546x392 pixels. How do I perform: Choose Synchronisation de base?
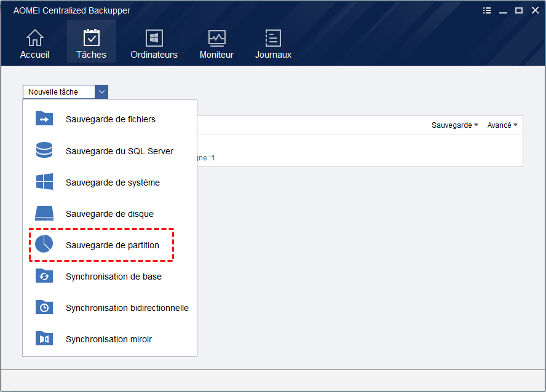tap(114, 276)
